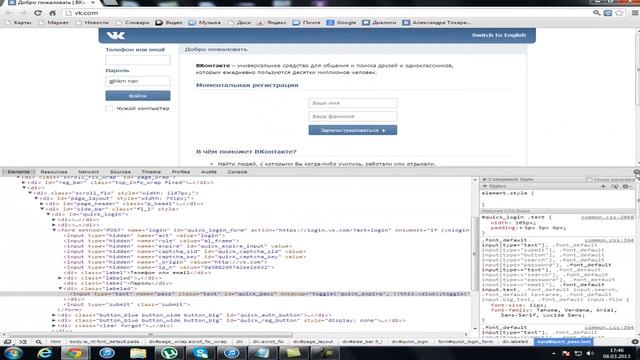Open the Chrome menu icon
Screen dimensions: 640x360
point(635,13)
